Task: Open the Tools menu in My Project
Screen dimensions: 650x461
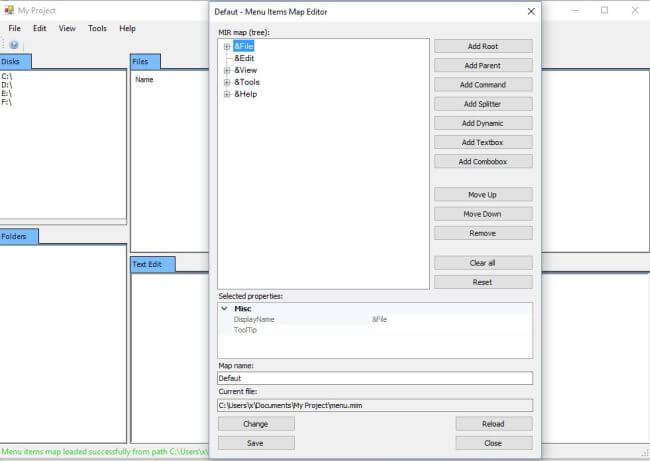Action: [97, 28]
